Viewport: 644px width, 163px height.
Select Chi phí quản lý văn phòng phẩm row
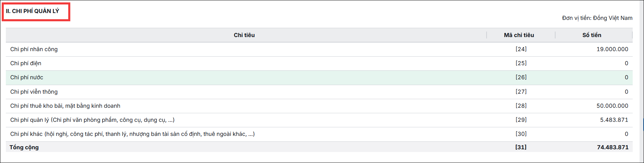(x=319, y=120)
